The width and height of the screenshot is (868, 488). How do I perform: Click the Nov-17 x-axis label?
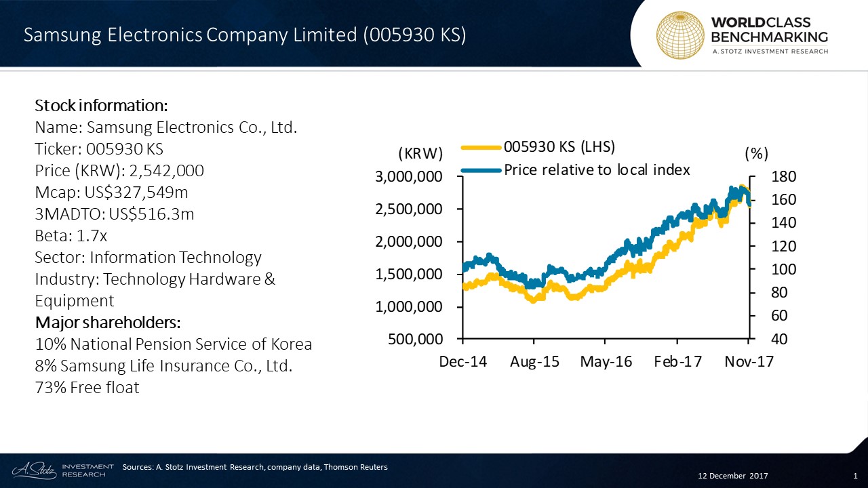[749, 362]
